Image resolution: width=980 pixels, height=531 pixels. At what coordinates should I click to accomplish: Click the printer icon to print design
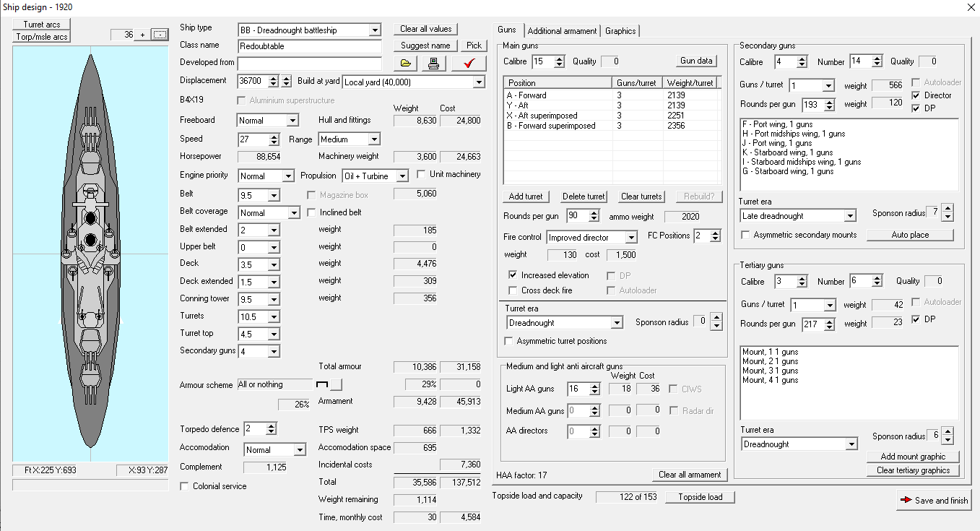[433, 64]
